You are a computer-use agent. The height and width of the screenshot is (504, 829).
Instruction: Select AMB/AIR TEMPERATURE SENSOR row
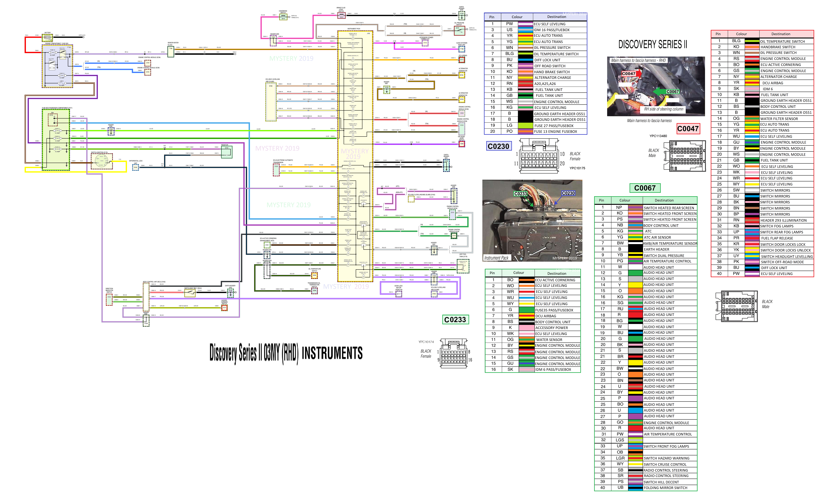pos(646,243)
